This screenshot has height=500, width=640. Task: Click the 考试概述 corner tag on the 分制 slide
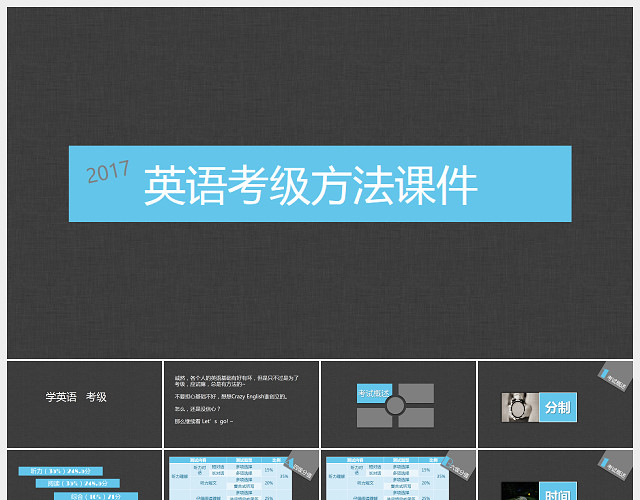(616, 377)
